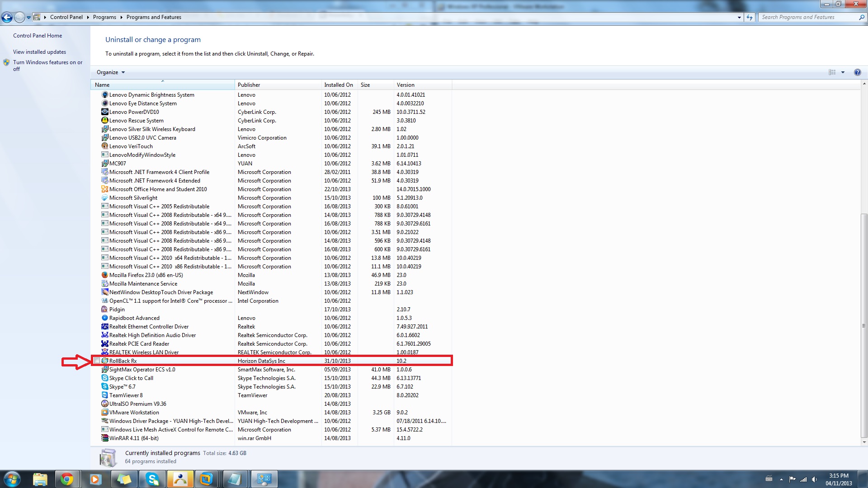Click the TeamViewer 8 icon

pos(105,395)
